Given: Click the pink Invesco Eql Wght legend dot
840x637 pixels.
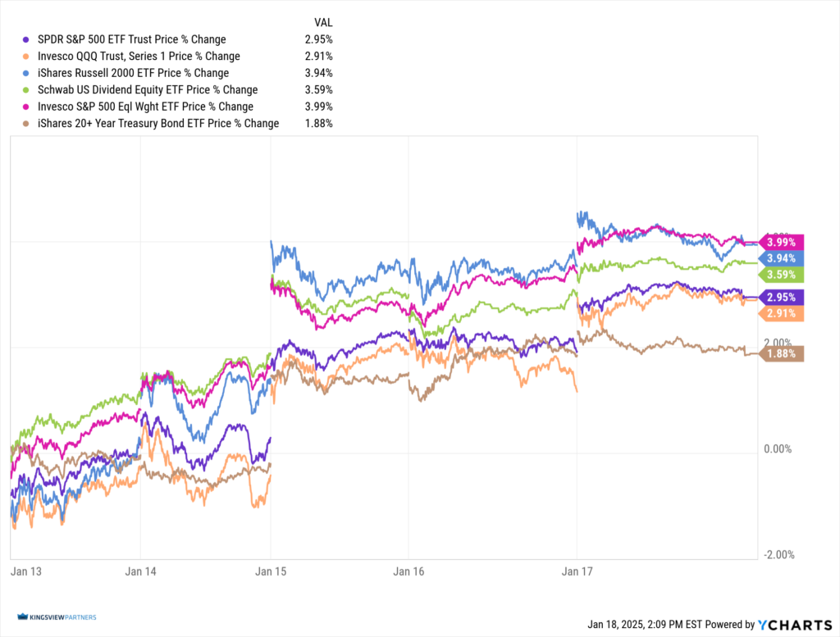Looking at the screenshot, I should 26,107.
